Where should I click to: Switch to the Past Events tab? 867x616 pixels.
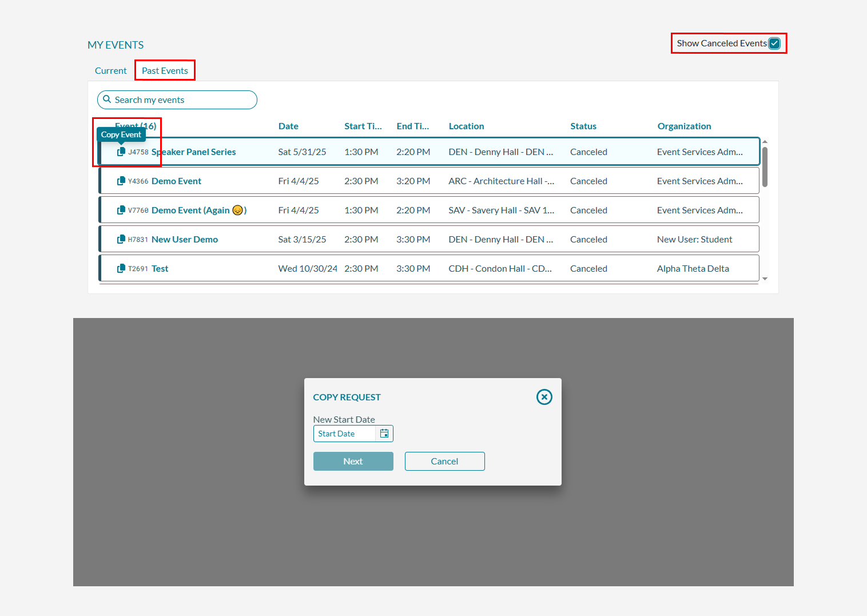point(165,71)
